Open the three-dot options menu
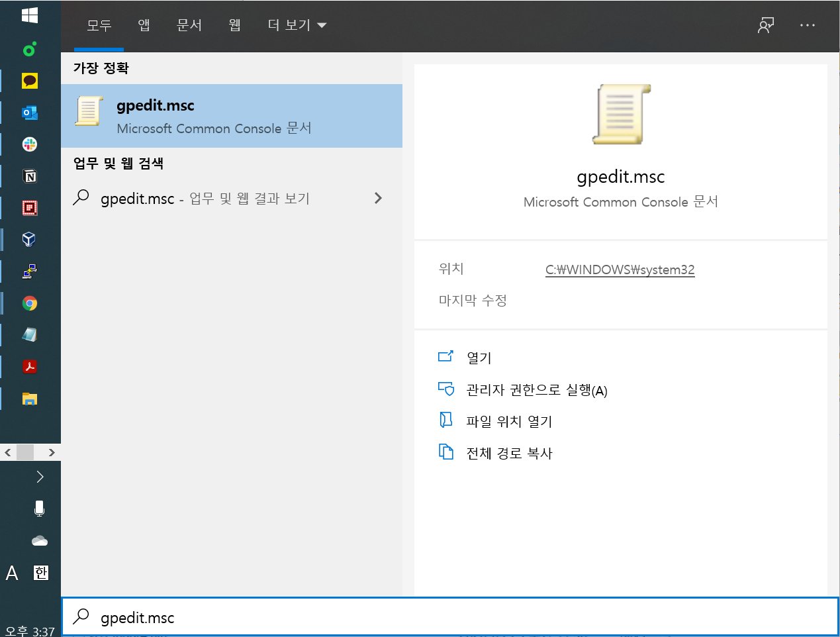The image size is (840, 637). [x=808, y=25]
